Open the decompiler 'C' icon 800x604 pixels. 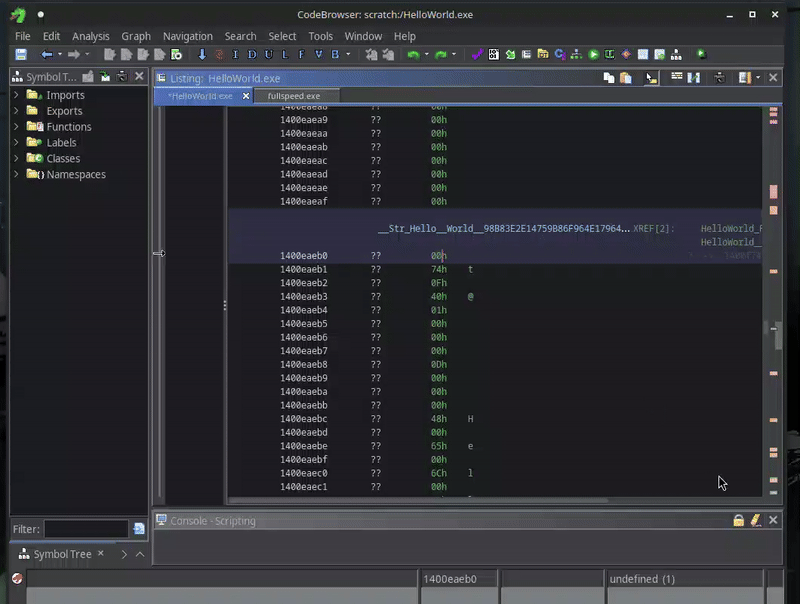tap(560, 55)
